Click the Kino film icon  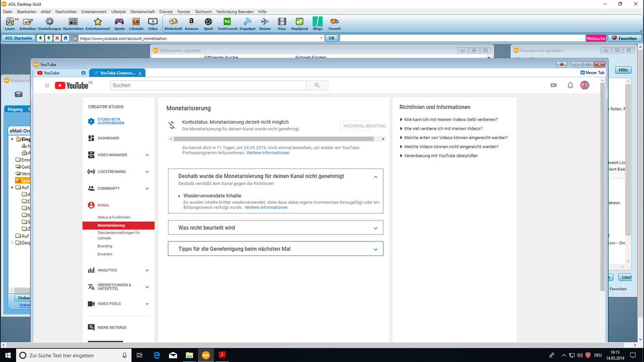(282, 23)
